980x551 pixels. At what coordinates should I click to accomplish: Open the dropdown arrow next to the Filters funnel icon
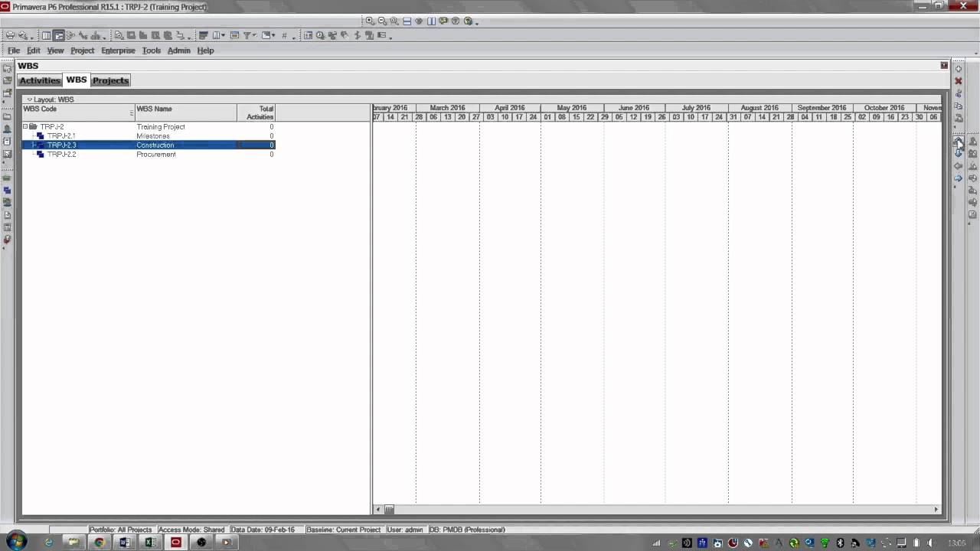click(x=254, y=35)
